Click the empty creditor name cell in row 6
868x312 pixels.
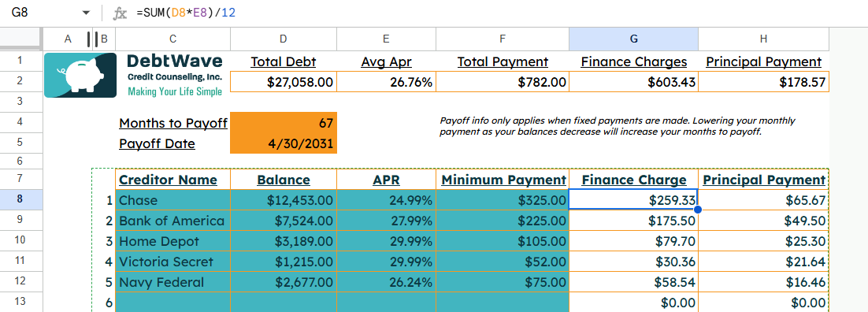[x=172, y=303]
